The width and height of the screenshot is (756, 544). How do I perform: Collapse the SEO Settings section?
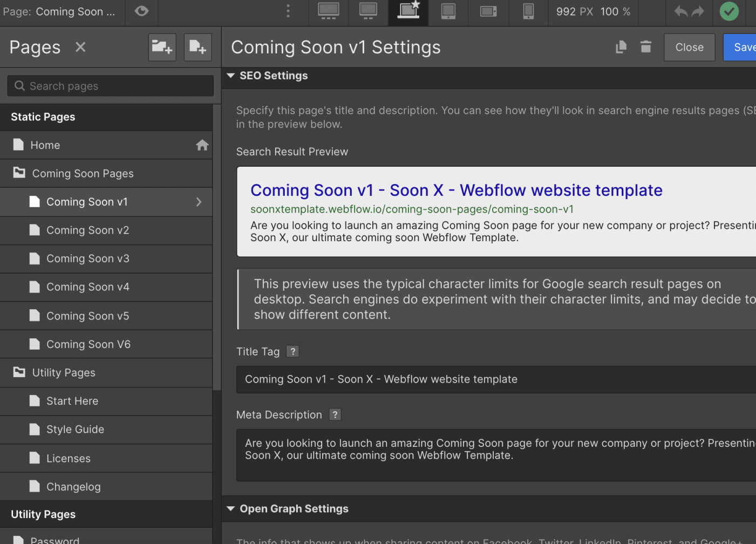pyautogui.click(x=231, y=76)
